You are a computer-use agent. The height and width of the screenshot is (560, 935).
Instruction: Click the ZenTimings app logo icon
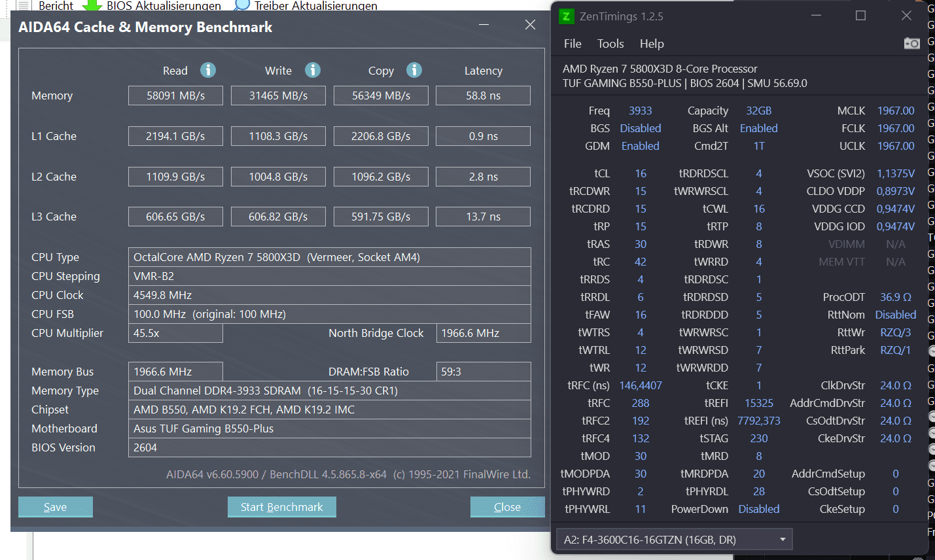pos(566,16)
